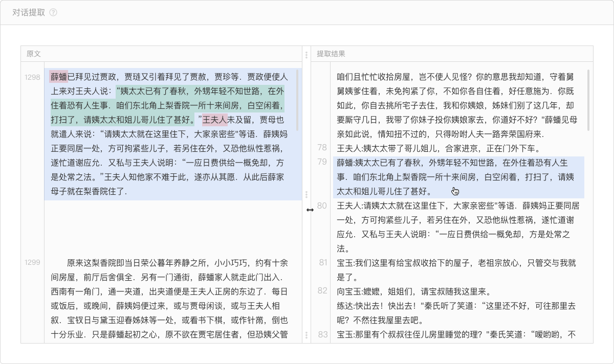Click result row 82 starting 向宝玉:嬷嬷
Image resolution: width=614 pixels, height=364 pixels.
(x=413, y=292)
